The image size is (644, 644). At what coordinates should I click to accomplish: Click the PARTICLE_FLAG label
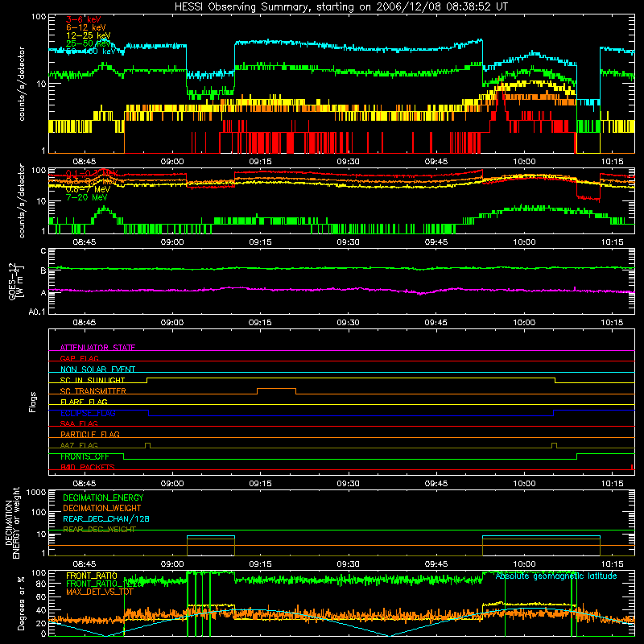90,434
